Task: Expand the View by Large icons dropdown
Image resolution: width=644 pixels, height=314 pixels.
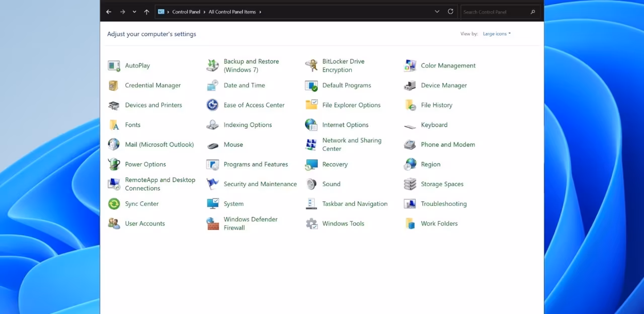Action: 497,34
